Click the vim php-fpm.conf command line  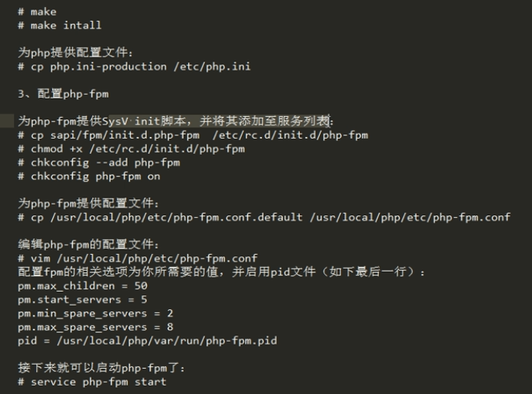(x=138, y=259)
